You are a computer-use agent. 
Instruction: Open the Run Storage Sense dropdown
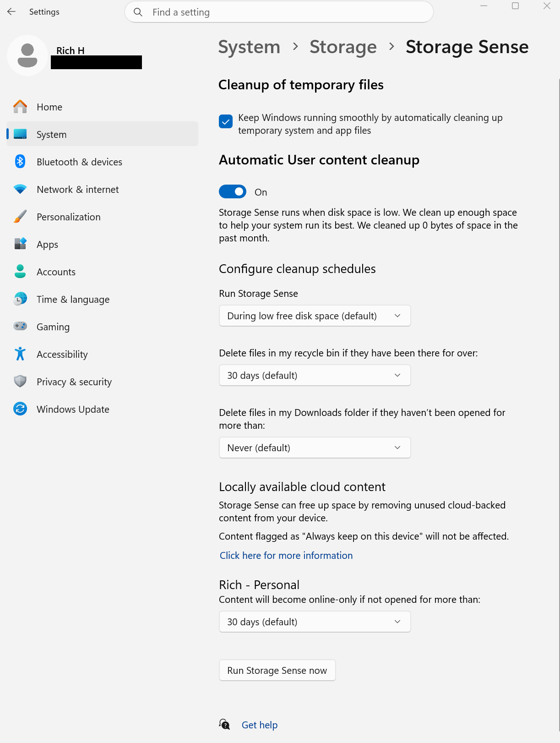(x=315, y=316)
